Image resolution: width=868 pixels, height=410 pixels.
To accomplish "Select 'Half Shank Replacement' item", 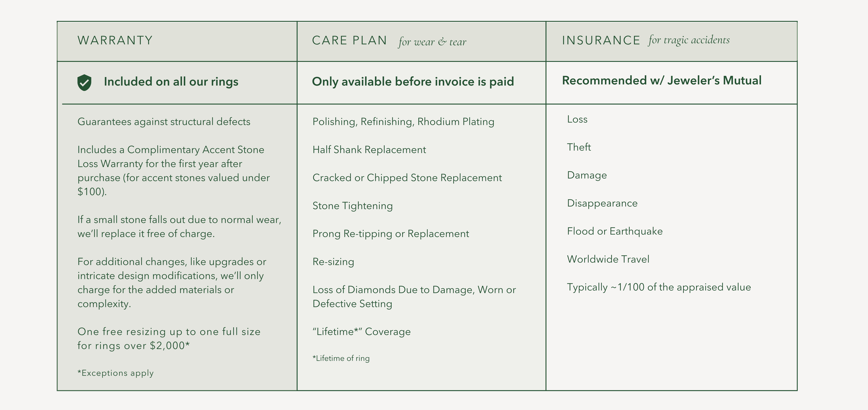I will (x=369, y=149).
